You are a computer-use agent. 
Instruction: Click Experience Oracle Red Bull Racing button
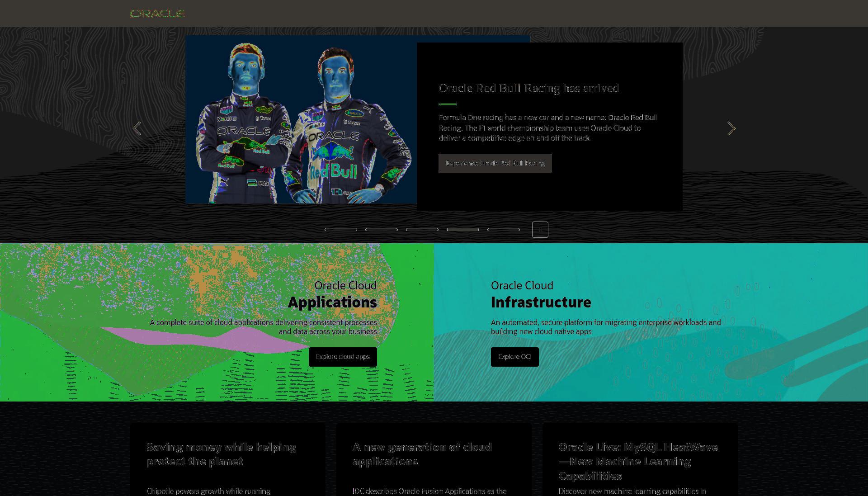click(x=495, y=163)
